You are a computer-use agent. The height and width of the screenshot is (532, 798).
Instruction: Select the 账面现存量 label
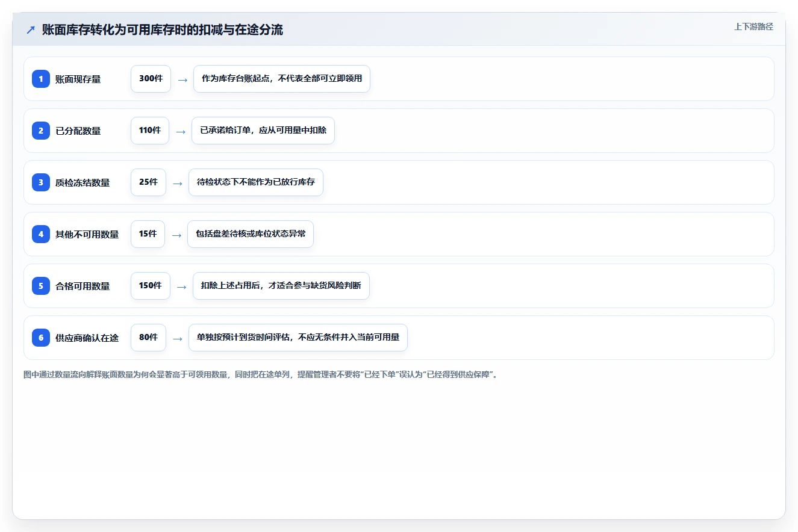78,79
